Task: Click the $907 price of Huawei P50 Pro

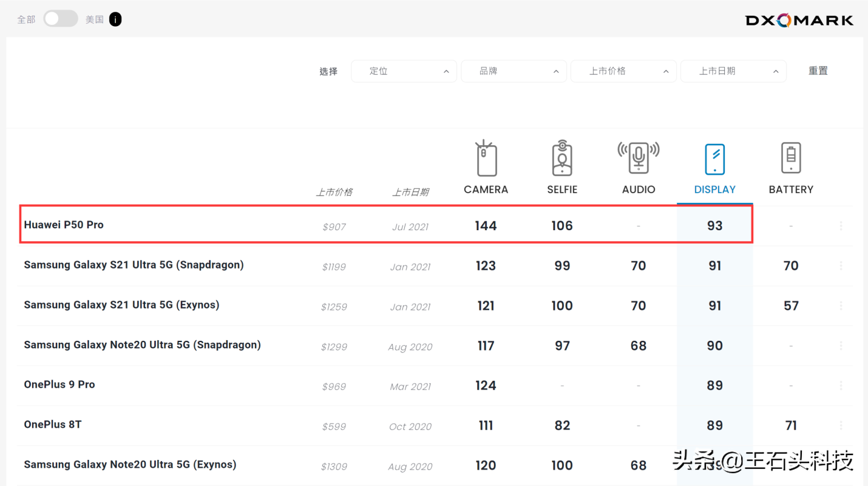Action: (x=334, y=227)
